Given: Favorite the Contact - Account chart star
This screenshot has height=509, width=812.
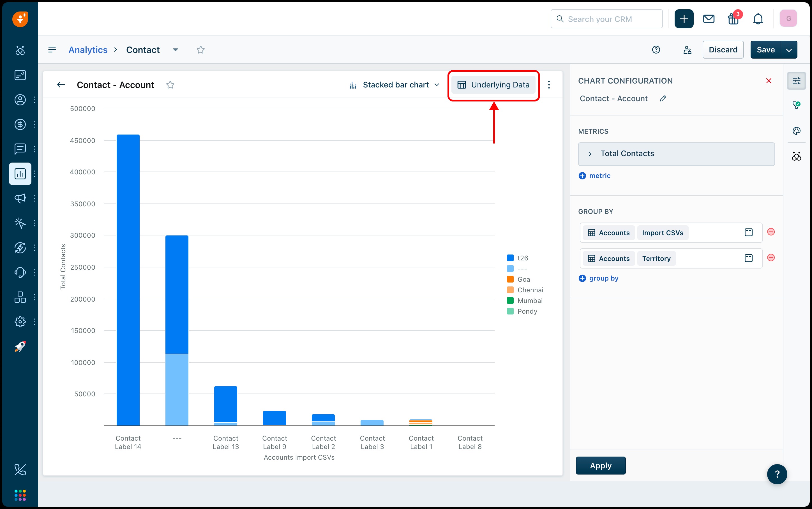Looking at the screenshot, I should pos(170,85).
